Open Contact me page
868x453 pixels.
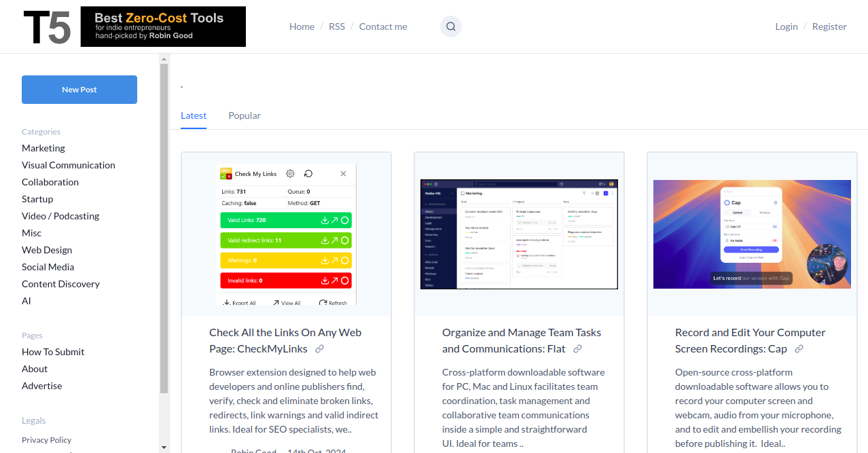pos(383,26)
